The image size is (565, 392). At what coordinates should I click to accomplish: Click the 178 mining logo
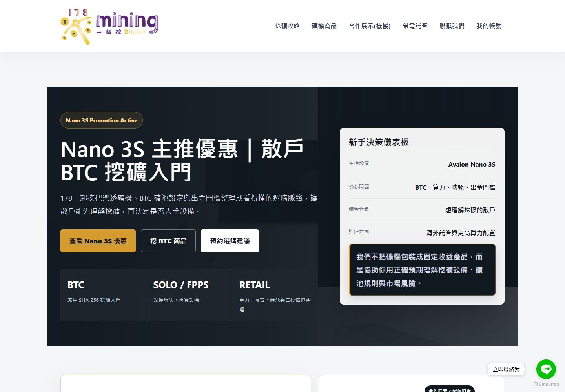109,26
